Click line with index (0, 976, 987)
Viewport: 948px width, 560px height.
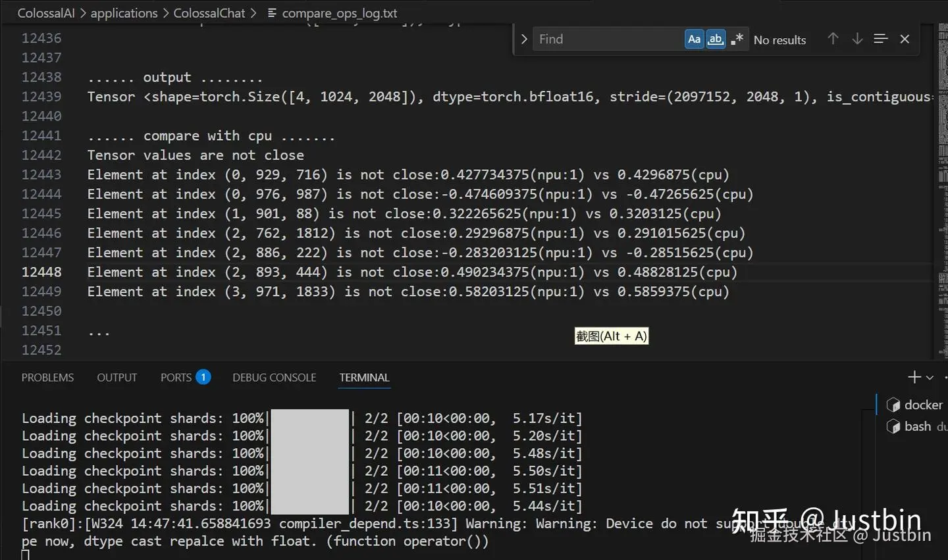420,194
